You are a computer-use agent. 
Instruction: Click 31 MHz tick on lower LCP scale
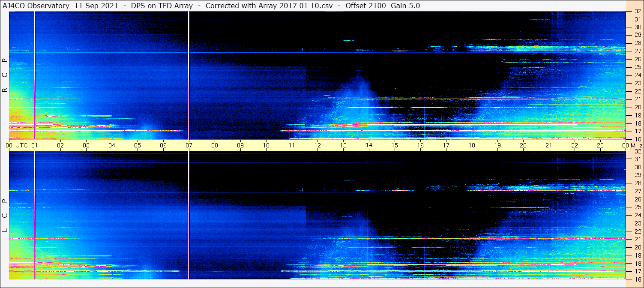[637, 159]
